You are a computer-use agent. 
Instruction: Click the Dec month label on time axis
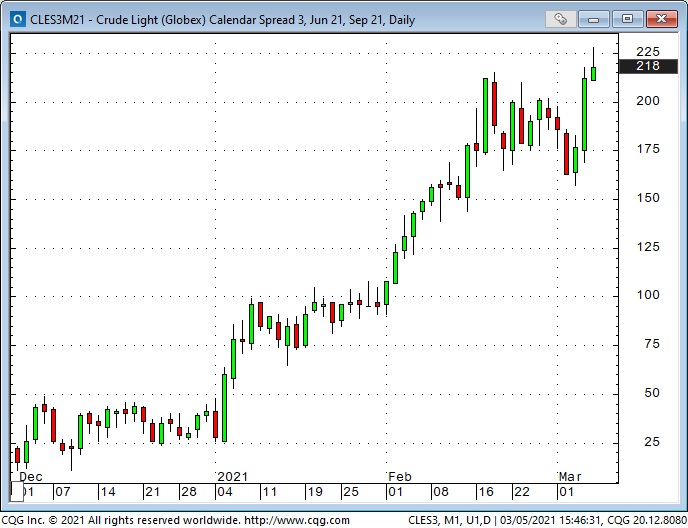[x=31, y=477]
